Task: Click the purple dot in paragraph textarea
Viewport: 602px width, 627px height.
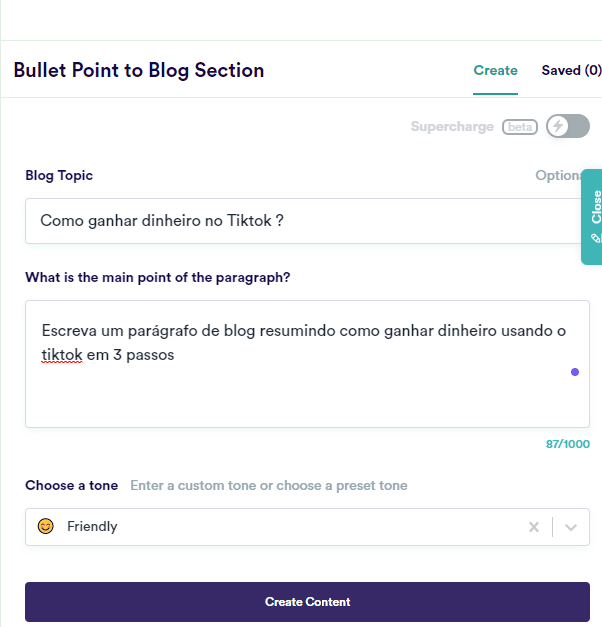Action: (575, 372)
